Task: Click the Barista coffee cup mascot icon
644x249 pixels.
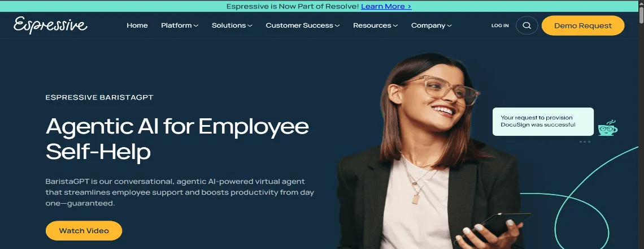Action: [x=607, y=128]
